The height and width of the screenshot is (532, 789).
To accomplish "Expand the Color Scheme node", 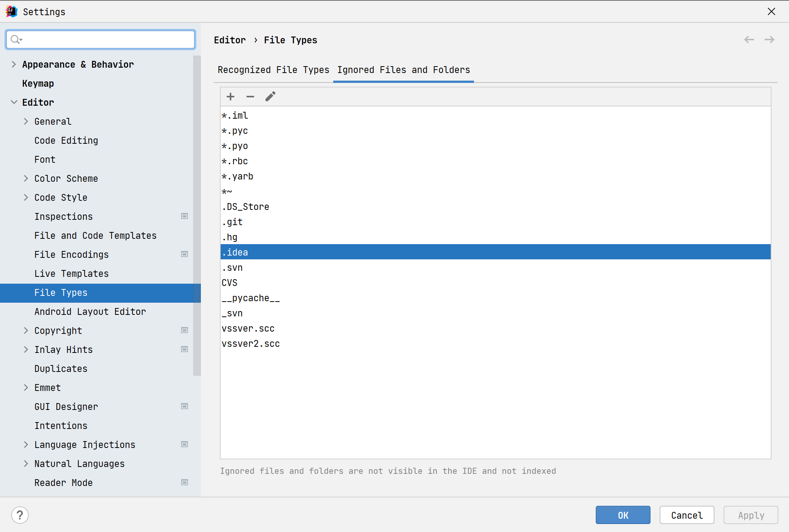I will coord(26,178).
